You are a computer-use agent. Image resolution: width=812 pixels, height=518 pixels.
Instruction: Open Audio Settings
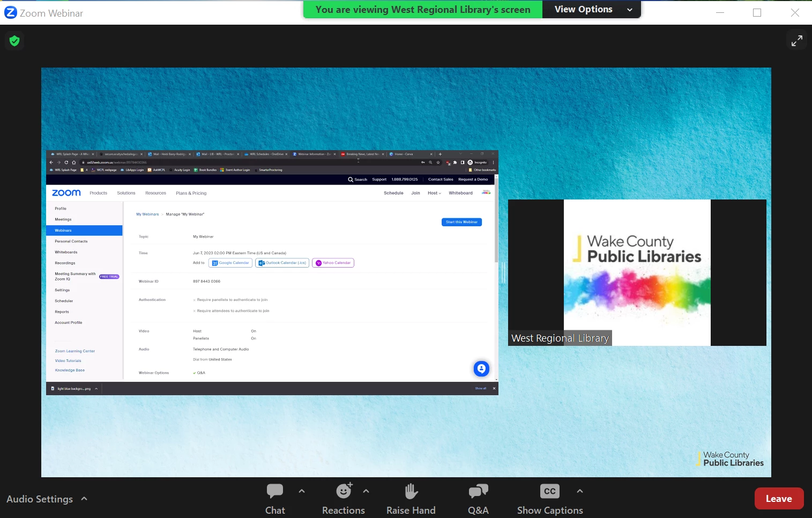click(40, 499)
